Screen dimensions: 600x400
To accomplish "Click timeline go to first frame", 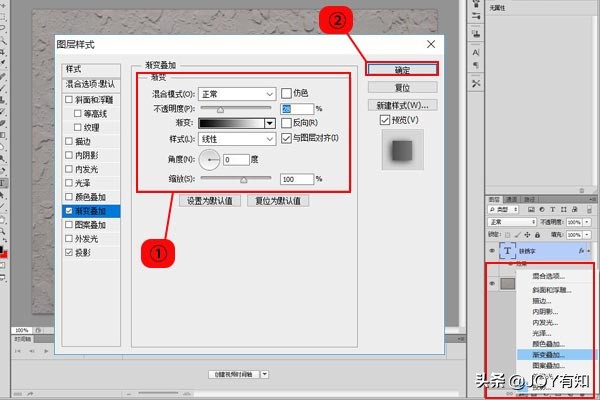I will (18, 351).
